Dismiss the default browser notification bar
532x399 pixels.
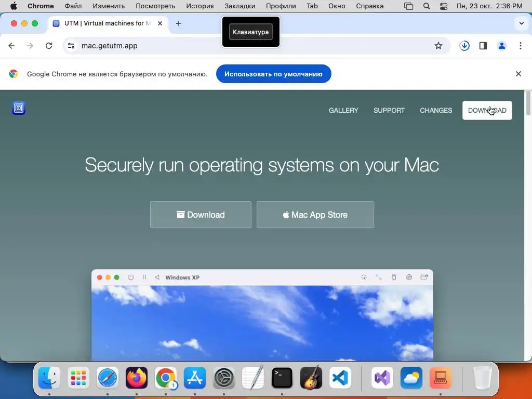(x=518, y=74)
